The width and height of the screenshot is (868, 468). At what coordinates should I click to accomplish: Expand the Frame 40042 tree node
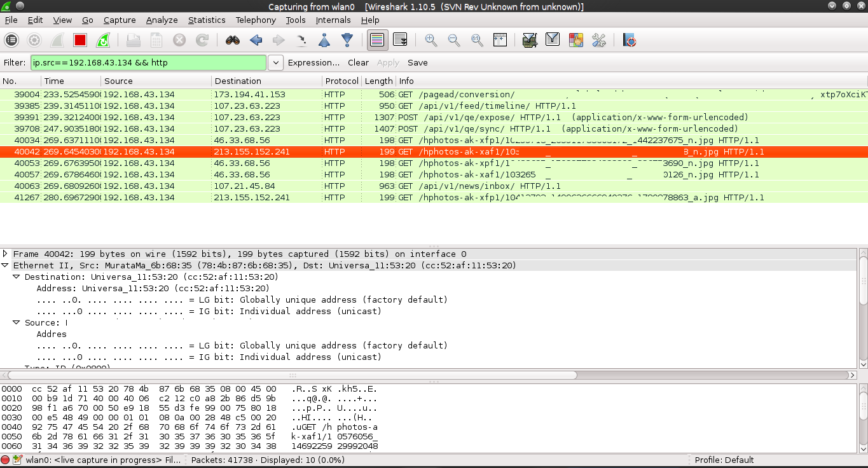point(6,254)
